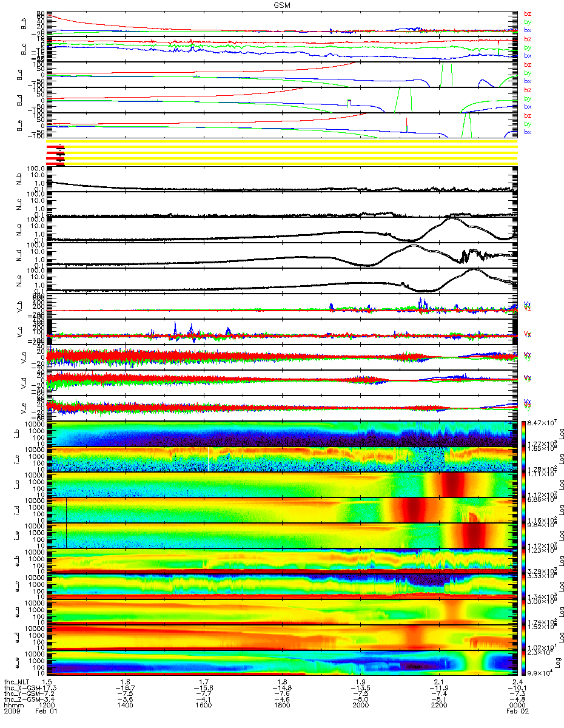Image resolution: width=564 pixels, height=728 pixels.
Task: Click the bz legend of B_e panel
Action: (x=528, y=115)
